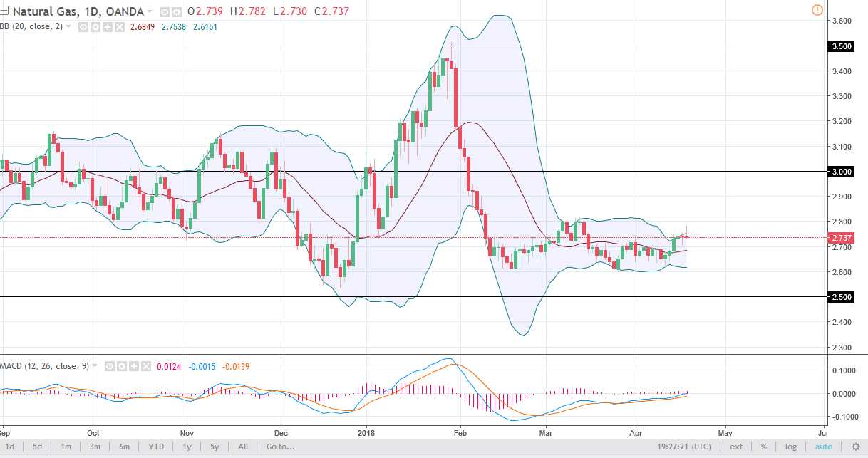Click the BB (20, close, 2) indicator label
The width and height of the screenshot is (868, 458).
point(31,26)
